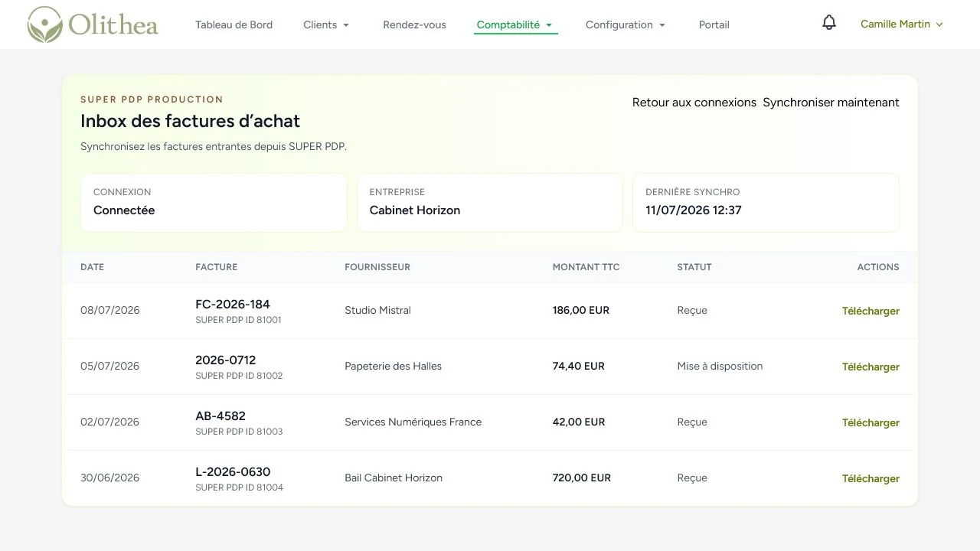The height and width of the screenshot is (551, 980).
Task: Click the supplier Services Numériques France
Action: coord(413,422)
